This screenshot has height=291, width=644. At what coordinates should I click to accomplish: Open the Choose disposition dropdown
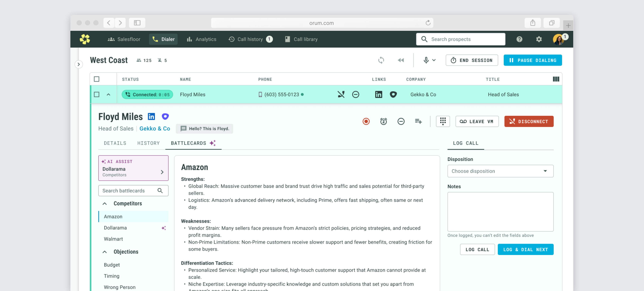(x=500, y=171)
